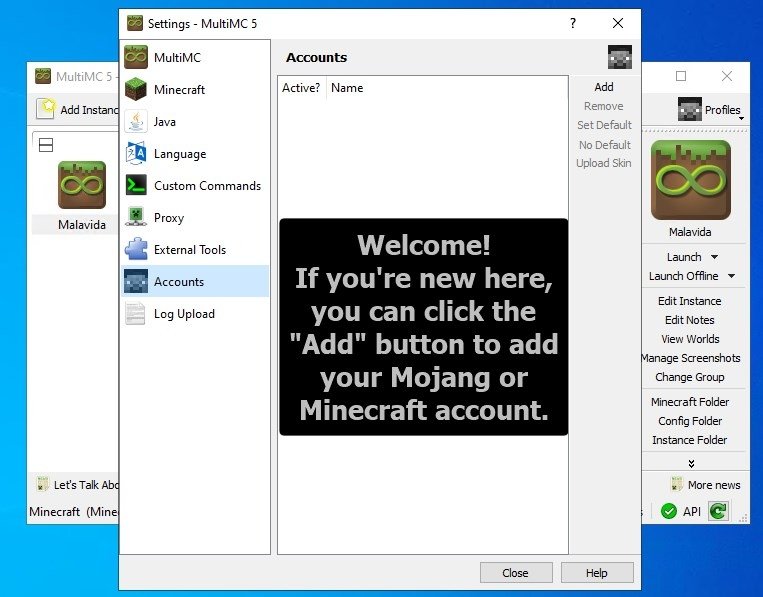This screenshot has height=597, width=763.
Task: Open the Profiles dropdown arrow
Action: pos(741,118)
